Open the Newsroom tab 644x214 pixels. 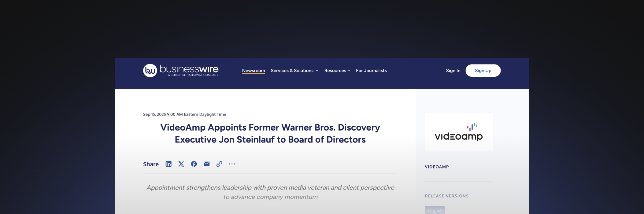click(254, 71)
